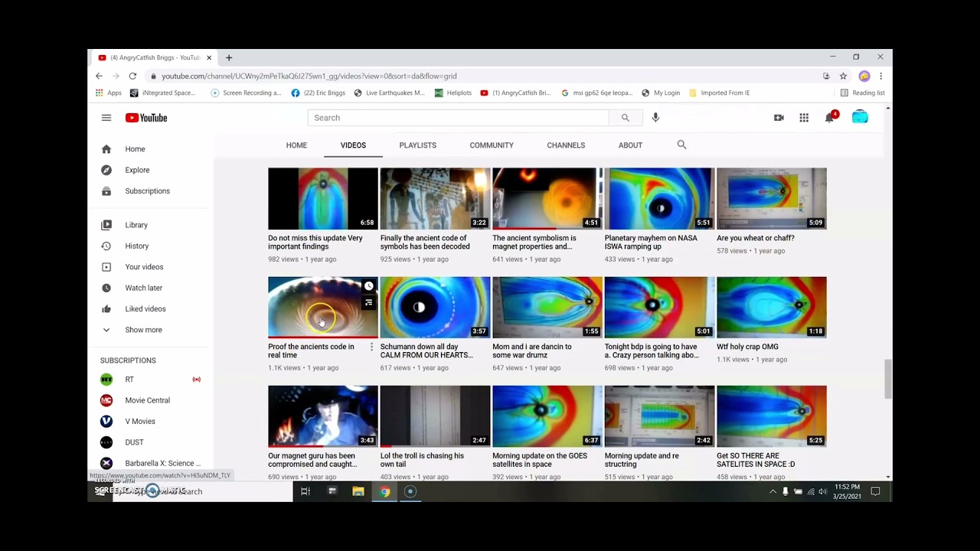Open 'Planetary mayhem on NASA ISWA' thumbnail
The height and width of the screenshot is (551, 980).
[659, 199]
